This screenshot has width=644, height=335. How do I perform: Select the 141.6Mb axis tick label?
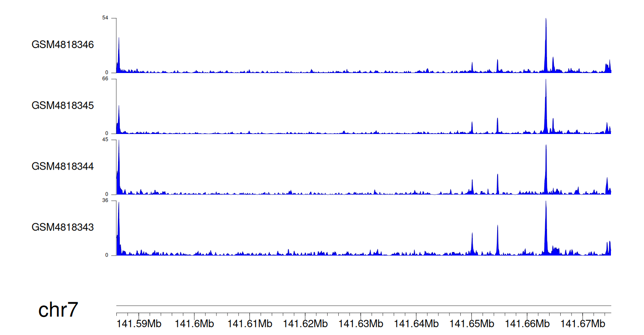click(194, 323)
